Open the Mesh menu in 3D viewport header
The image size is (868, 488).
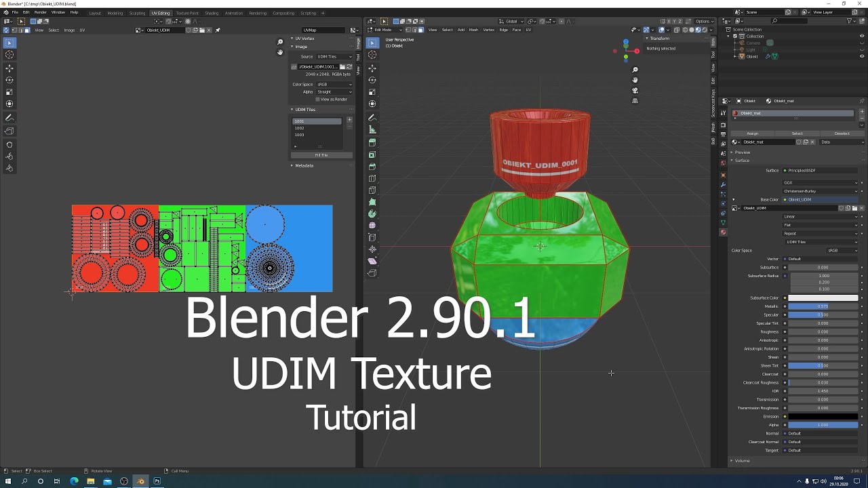tap(473, 30)
